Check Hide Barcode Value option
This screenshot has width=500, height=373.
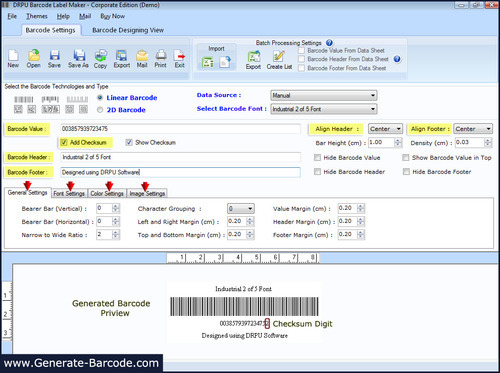click(x=317, y=158)
